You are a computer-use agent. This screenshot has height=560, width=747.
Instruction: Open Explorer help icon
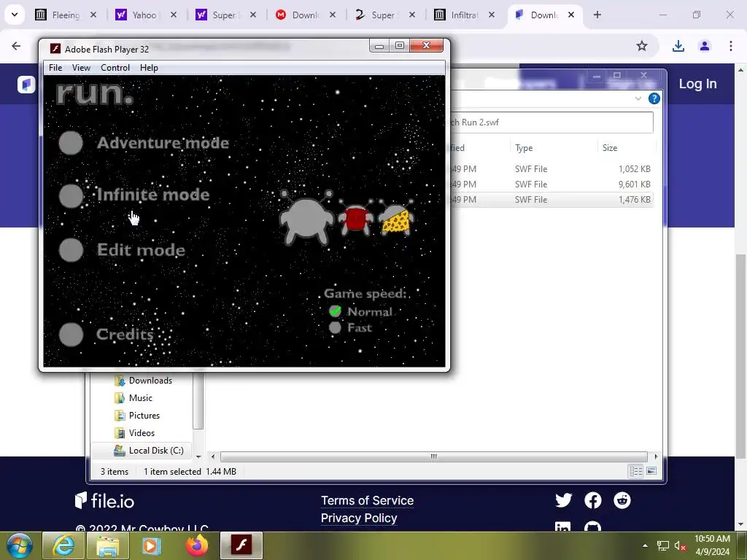pos(654,98)
